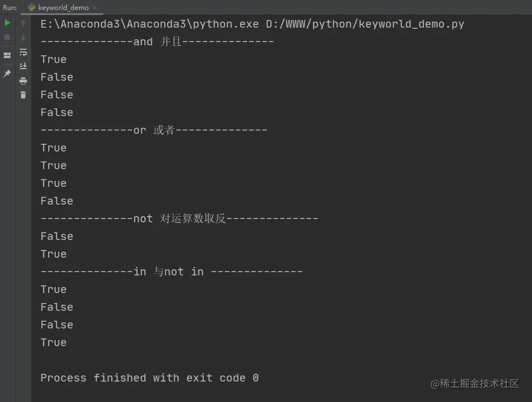Close the keyworld_demo tab
Viewport: 532px width, 402px height.
pos(95,8)
